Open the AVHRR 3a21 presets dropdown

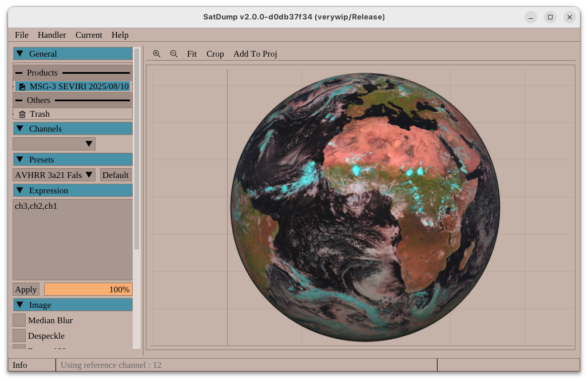coord(54,175)
